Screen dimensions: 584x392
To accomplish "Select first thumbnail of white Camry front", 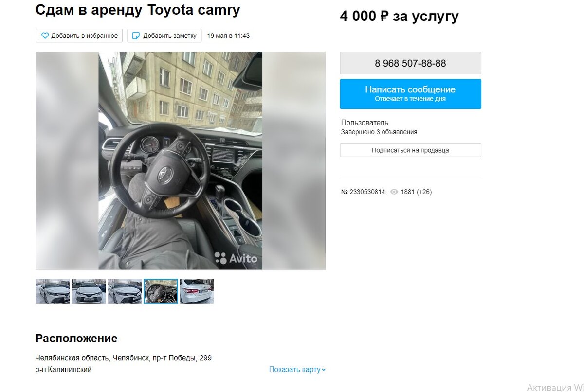I will (x=53, y=291).
